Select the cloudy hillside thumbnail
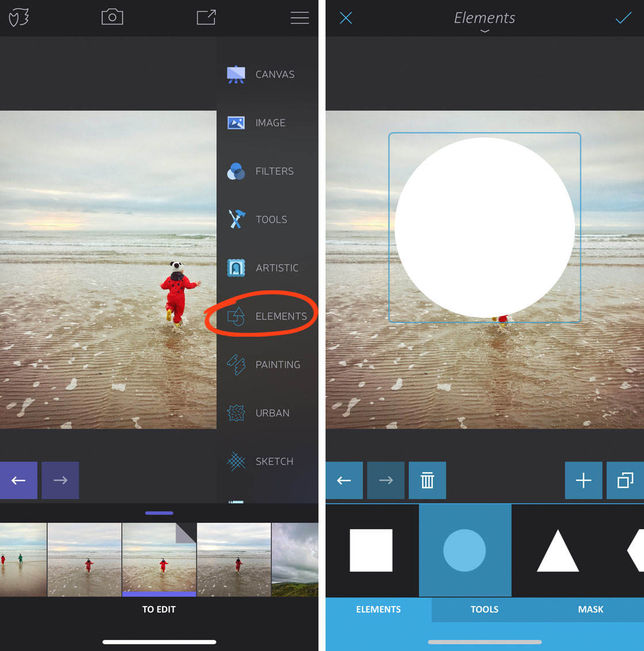This screenshot has width=644, height=651. coord(295,560)
